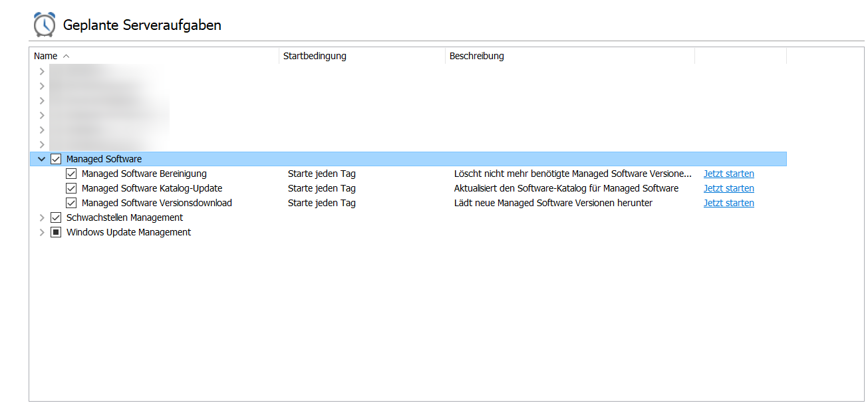
Task: Disable the Managed Software Katalog-Update checkbox
Action: [x=71, y=188]
